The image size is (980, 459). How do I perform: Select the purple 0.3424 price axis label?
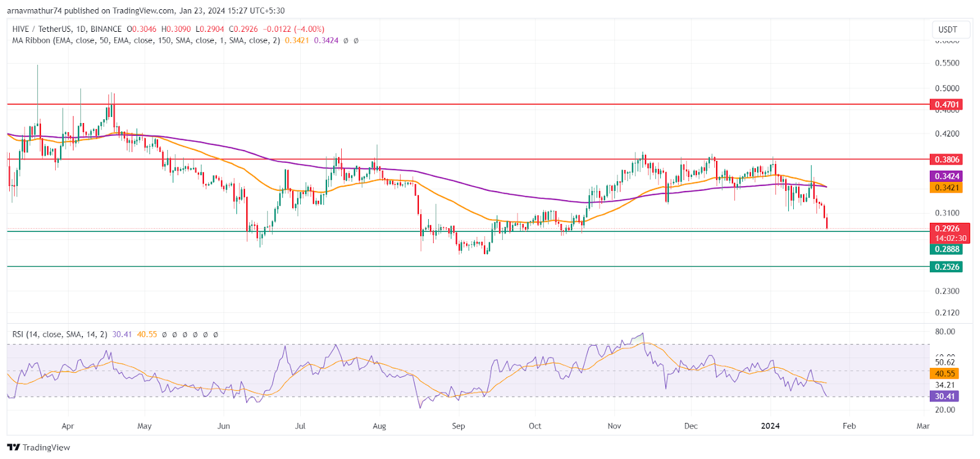(946, 176)
